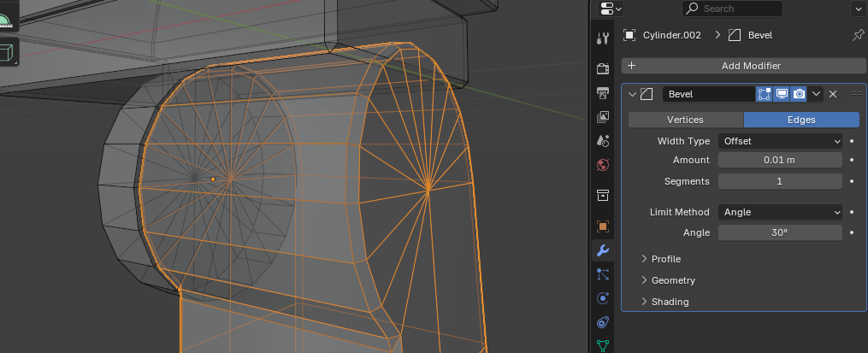The height and width of the screenshot is (353, 868).
Task: Toggle Bevel modifier render visibility
Action: click(x=799, y=94)
